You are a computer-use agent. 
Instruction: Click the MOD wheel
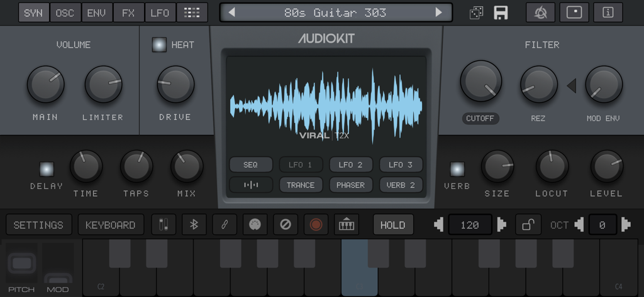58,263
